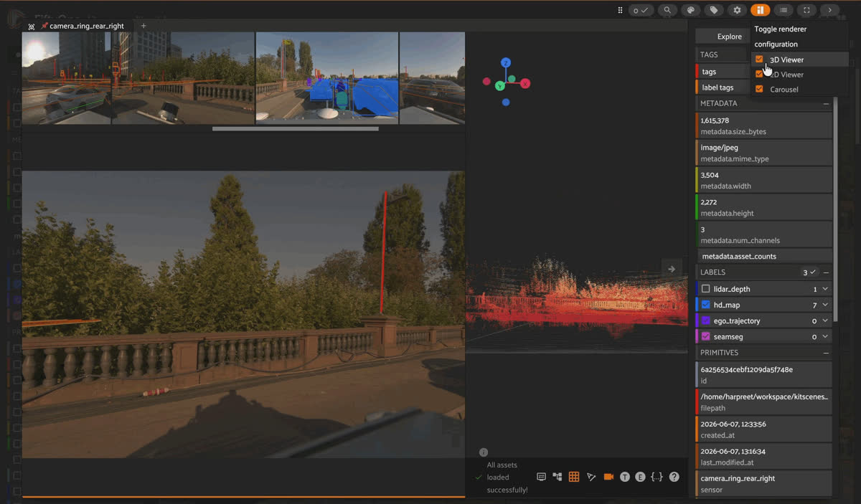The image size is (861, 504).
Task: Click the info icon above assets message
Action: (483, 452)
